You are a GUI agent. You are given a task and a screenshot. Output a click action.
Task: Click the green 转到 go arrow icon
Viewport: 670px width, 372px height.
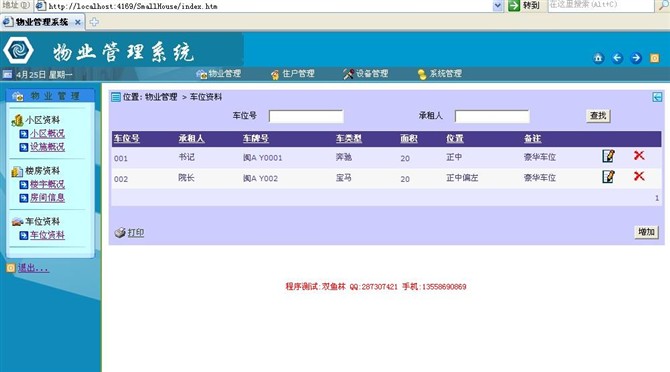coord(514,6)
